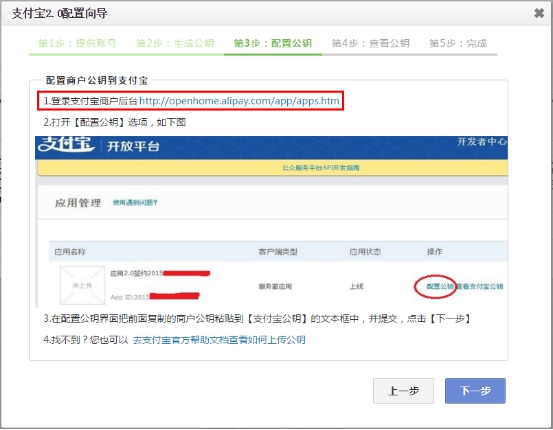Select step 3 configure public key tab
Screen dimensions: 553x430
(x=273, y=43)
